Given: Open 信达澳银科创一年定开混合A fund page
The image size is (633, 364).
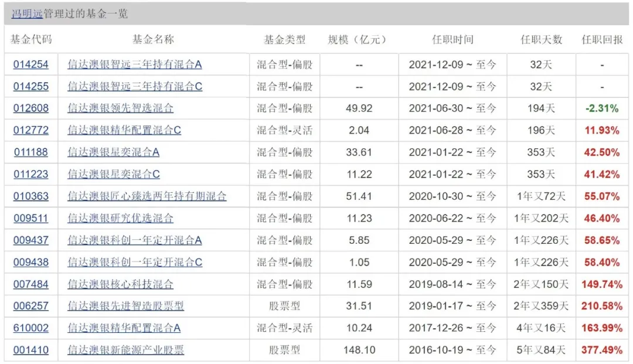Looking at the screenshot, I should 134,240.
